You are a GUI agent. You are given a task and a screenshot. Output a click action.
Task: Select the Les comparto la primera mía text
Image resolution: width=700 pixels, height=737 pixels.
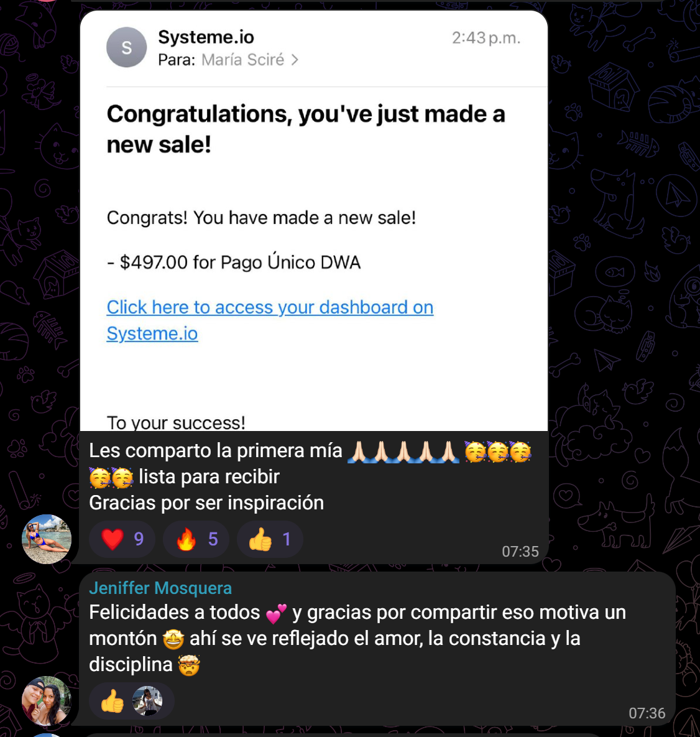click(x=216, y=451)
